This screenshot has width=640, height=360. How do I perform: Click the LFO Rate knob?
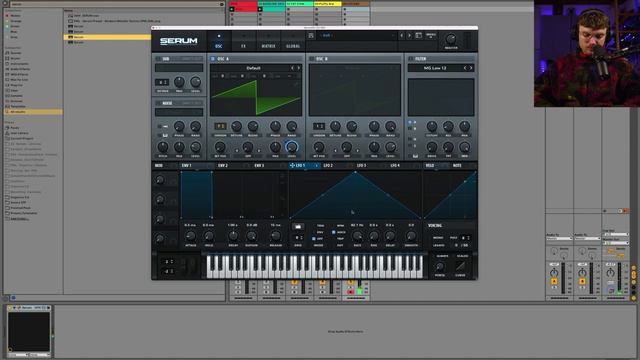point(357,236)
